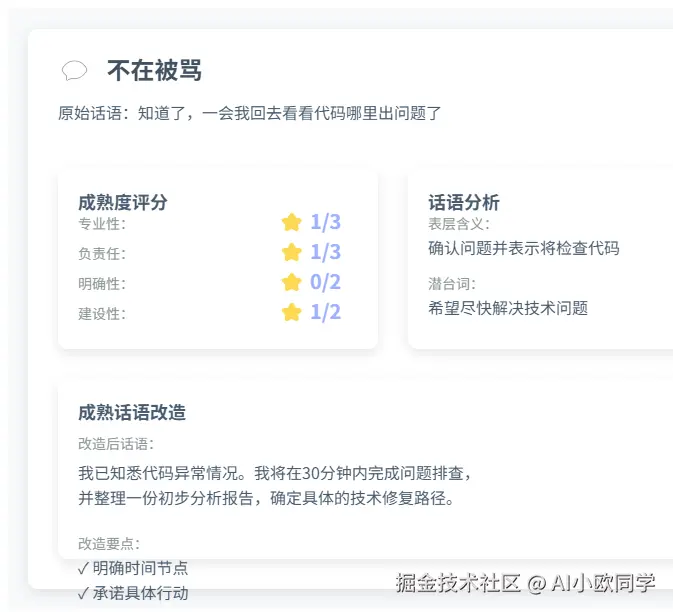Click the ✓ 明确时间节点 key point
This screenshot has width=673, height=612.
point(133,568)
